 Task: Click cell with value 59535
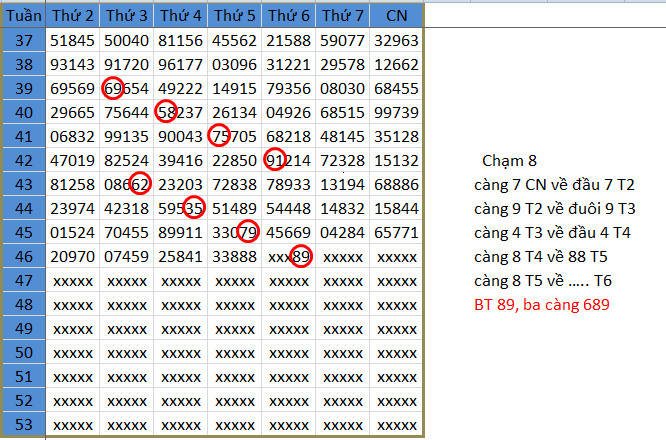tap(181, 209)
